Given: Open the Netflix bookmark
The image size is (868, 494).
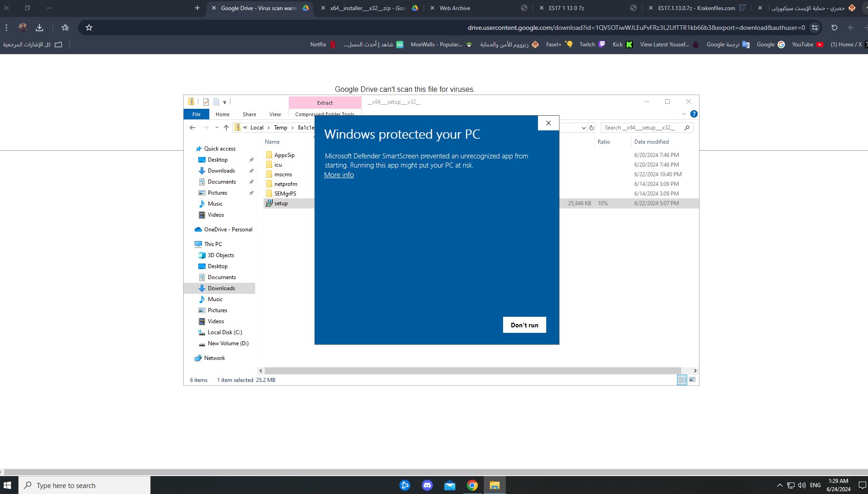Looking at the screenshot, I should [x=323, y=45].
